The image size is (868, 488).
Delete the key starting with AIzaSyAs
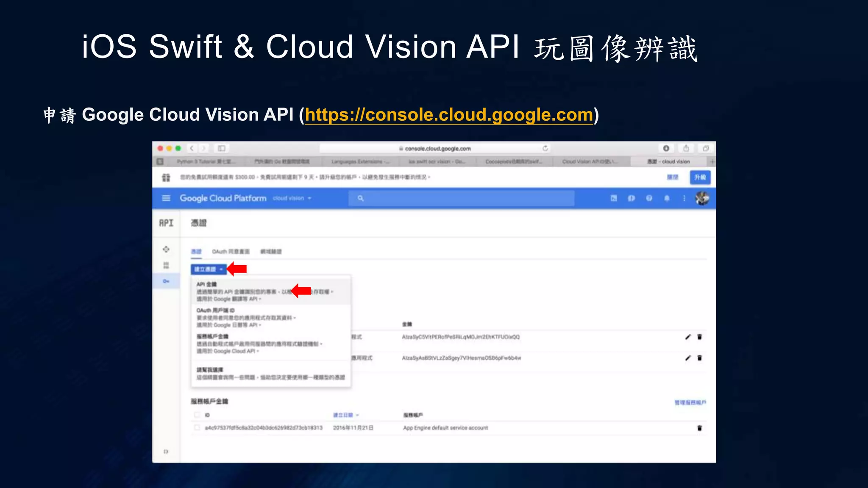pos(700,358)
